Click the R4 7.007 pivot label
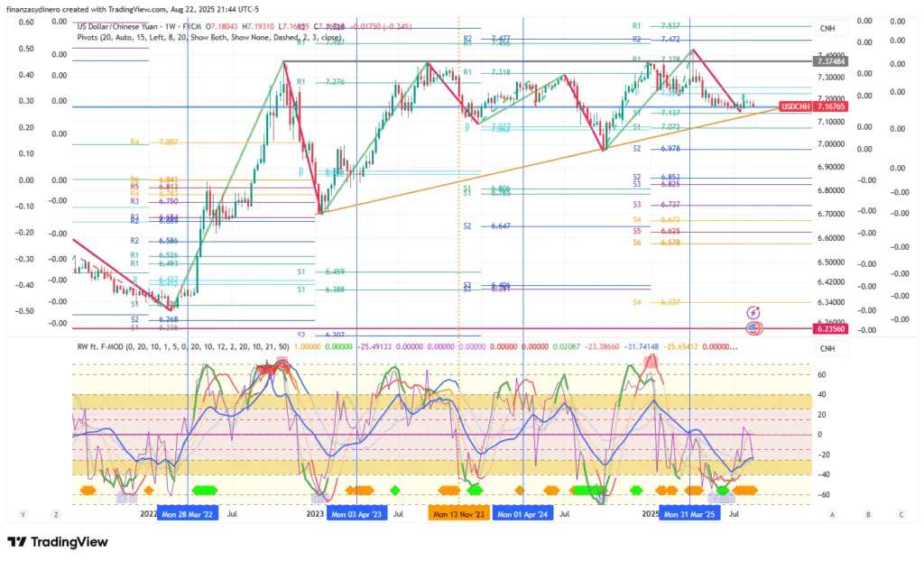This screenshot has width=924, height=561. 153,142
